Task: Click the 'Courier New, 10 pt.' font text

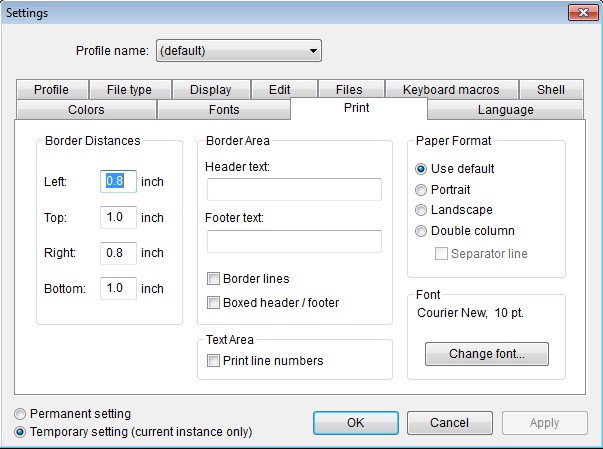Action: 470,313
